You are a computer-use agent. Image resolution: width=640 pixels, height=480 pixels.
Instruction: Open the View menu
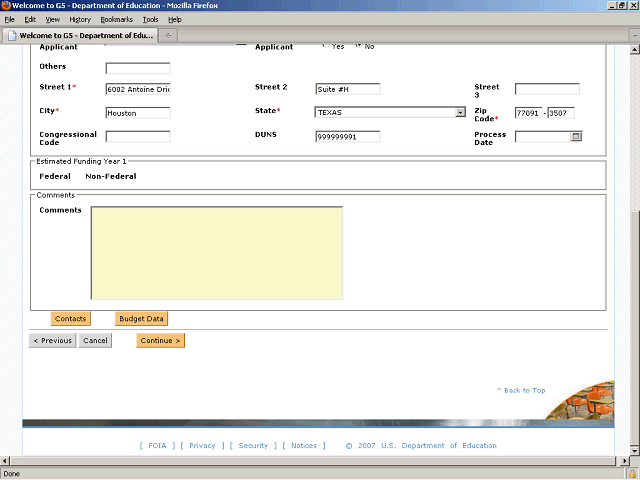pyautogui.click(x=52, y=20)
